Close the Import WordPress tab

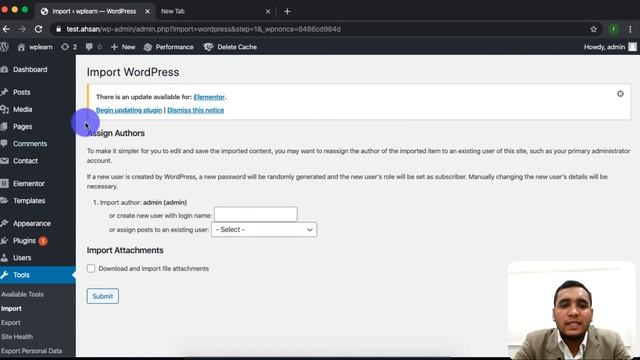[147, 11]
